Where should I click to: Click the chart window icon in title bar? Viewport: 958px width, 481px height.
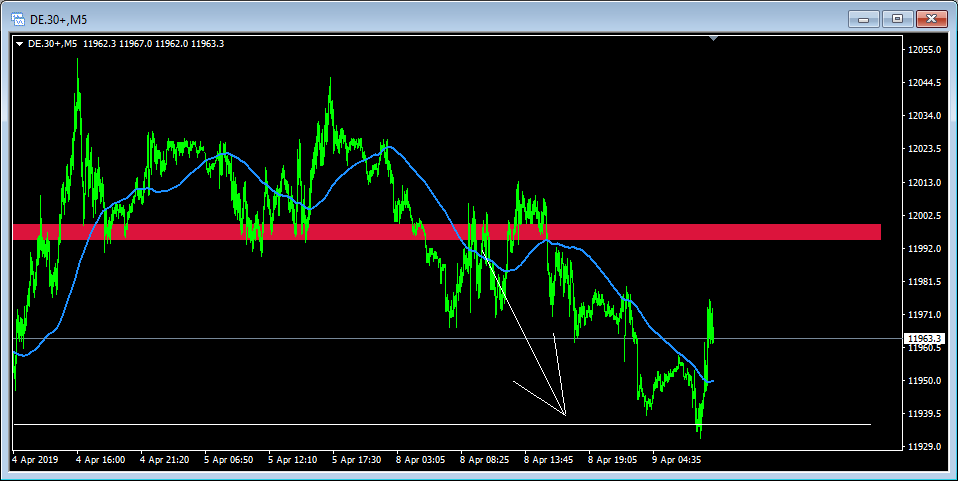tap(18, 18)
